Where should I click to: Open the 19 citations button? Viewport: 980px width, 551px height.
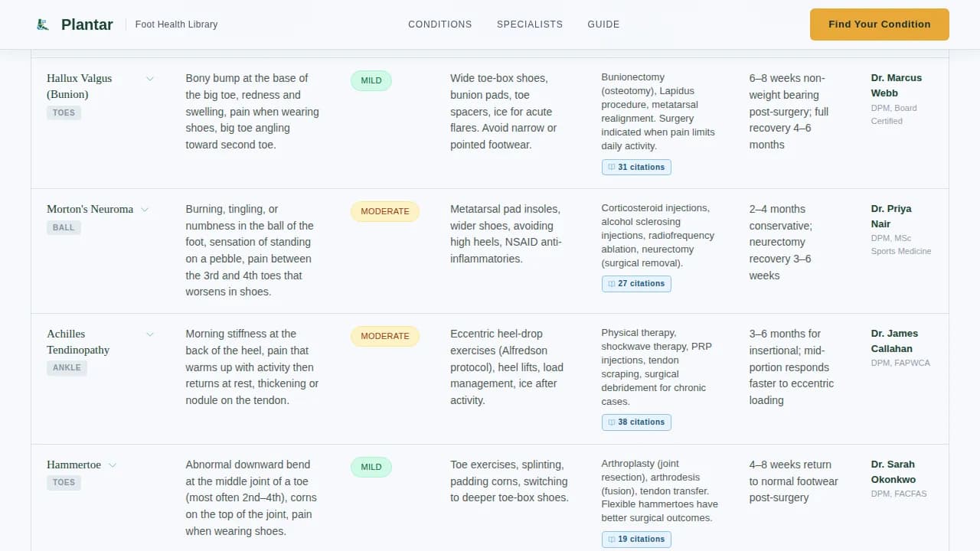coord(636,540)
